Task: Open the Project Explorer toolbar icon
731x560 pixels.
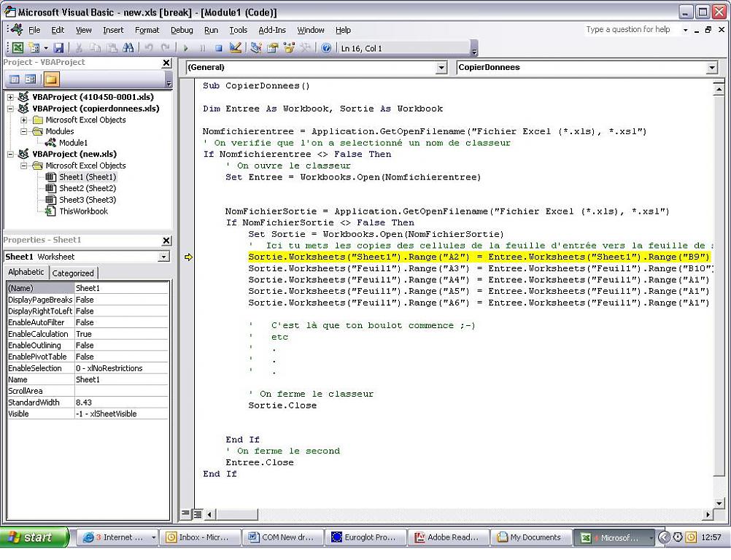Action: point(256,48)
